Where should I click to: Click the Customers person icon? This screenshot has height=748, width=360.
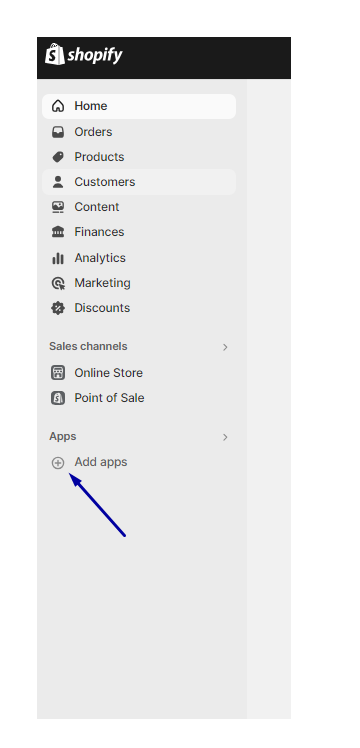tap(58, 182)
